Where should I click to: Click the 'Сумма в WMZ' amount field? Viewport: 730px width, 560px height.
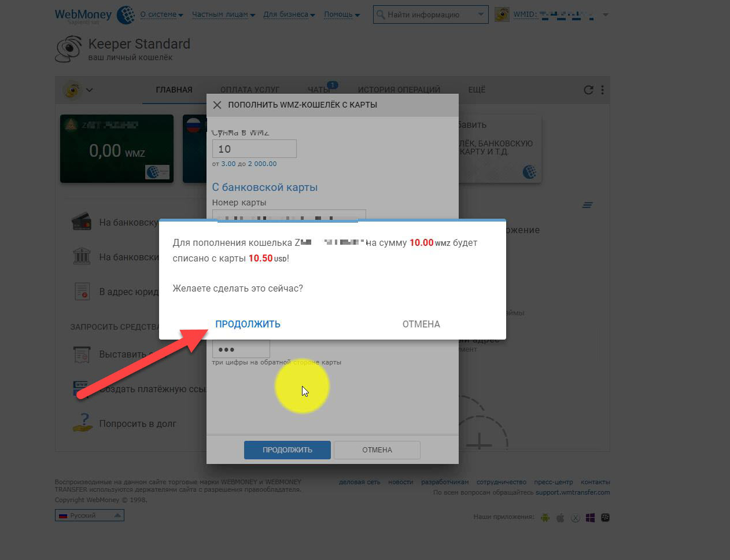coord(254,149)
